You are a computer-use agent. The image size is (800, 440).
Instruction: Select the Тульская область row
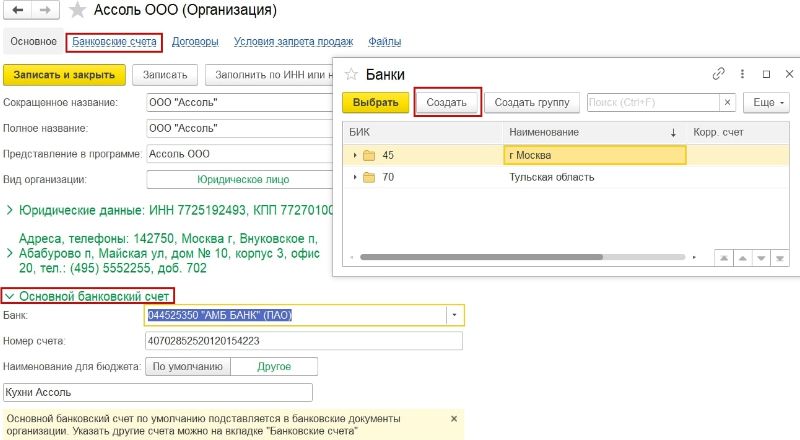[566, 178]
